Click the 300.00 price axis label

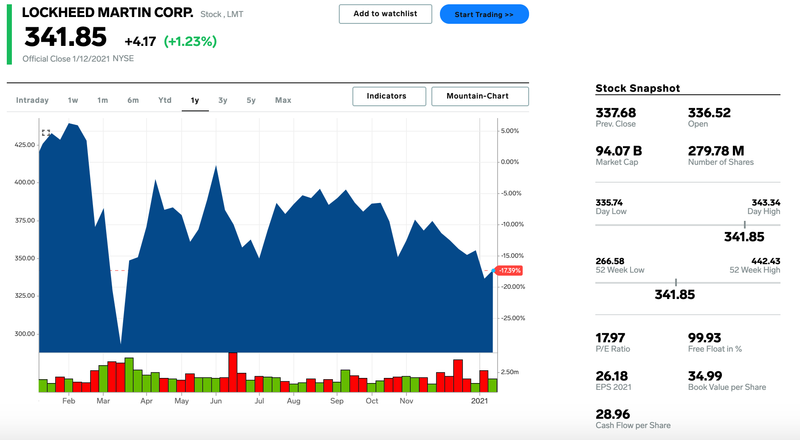pyautogui.click(x=24, y=334)
